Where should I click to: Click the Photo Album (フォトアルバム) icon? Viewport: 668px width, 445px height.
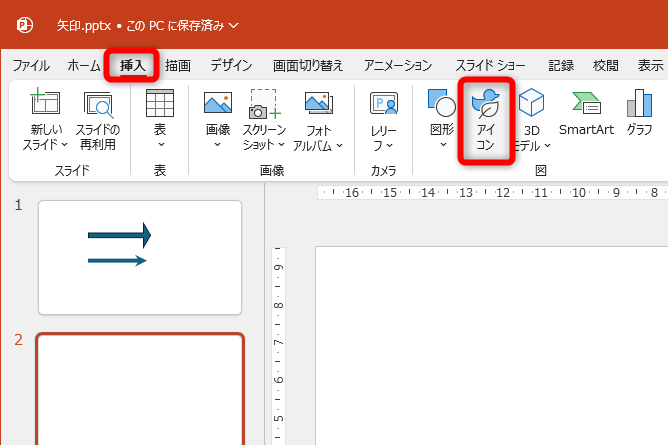(319, 103)
